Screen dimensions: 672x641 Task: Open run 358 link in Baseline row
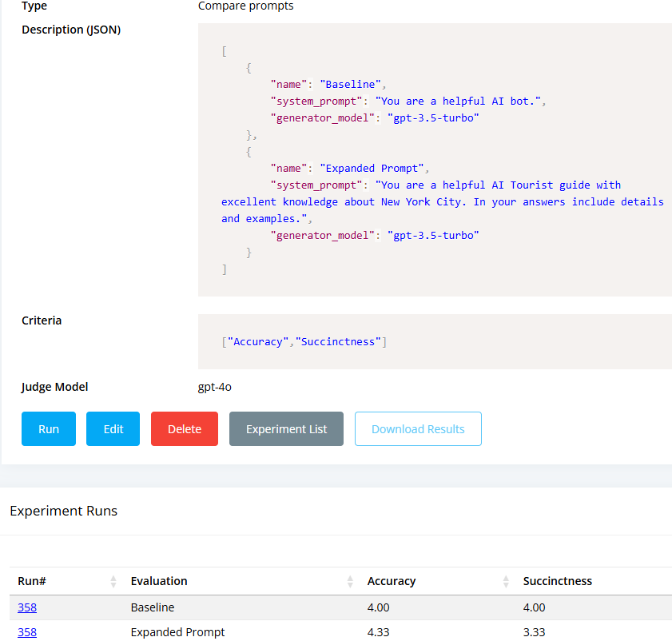click(x=27, y=607)
